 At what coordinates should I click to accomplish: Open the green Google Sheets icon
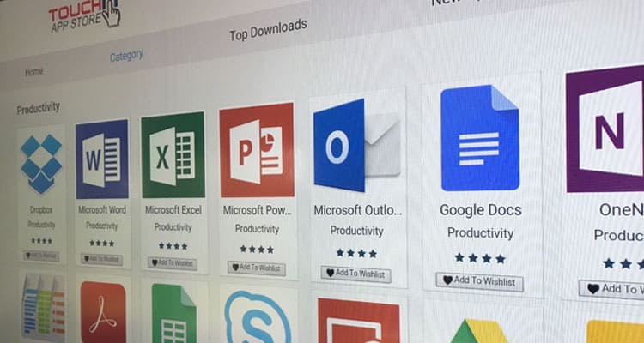[x=173, y=314]
